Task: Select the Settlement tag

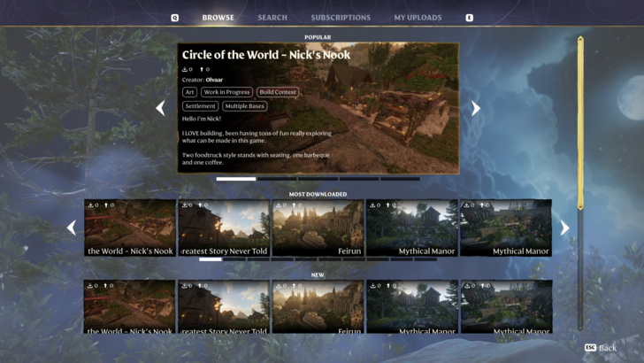Action: tap(200, 106)
